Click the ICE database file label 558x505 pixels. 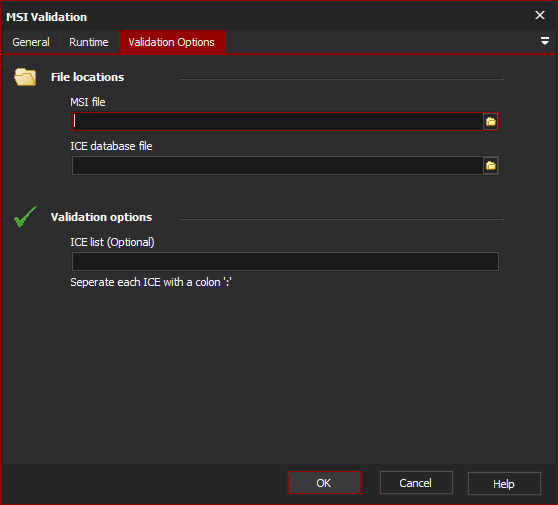click(111, 146)
